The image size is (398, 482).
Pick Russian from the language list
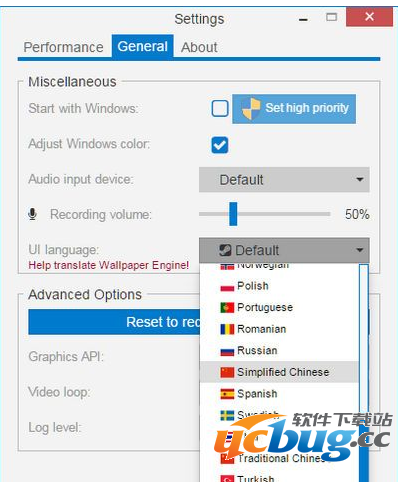(x=279, y=351)
